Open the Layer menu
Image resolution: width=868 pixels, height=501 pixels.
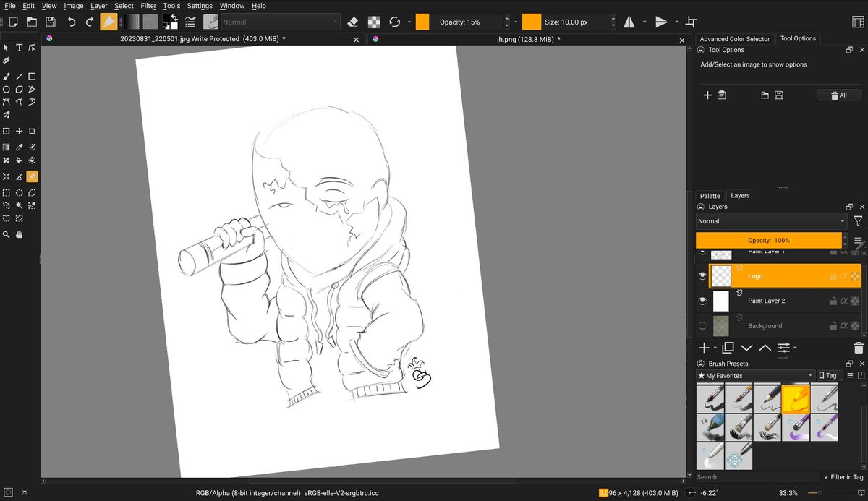click(x=99, y=6)
